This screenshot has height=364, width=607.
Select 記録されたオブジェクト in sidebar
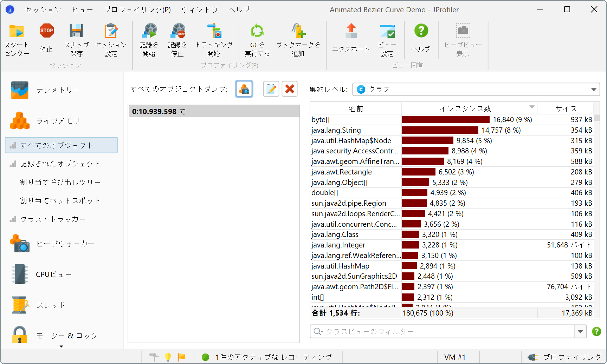point(62,164)
